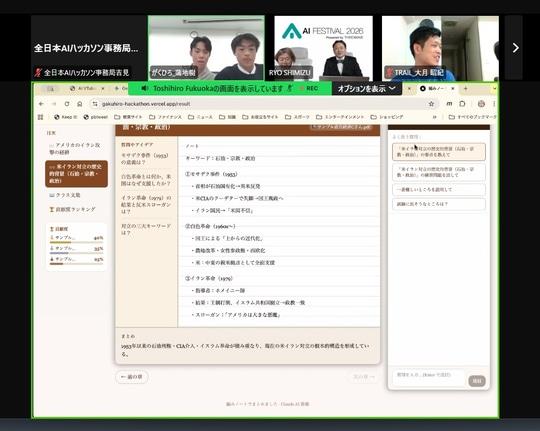Select the クラス文庫 sidebar item
This screenshot has height=431, width=540.
tap(65, 195)
